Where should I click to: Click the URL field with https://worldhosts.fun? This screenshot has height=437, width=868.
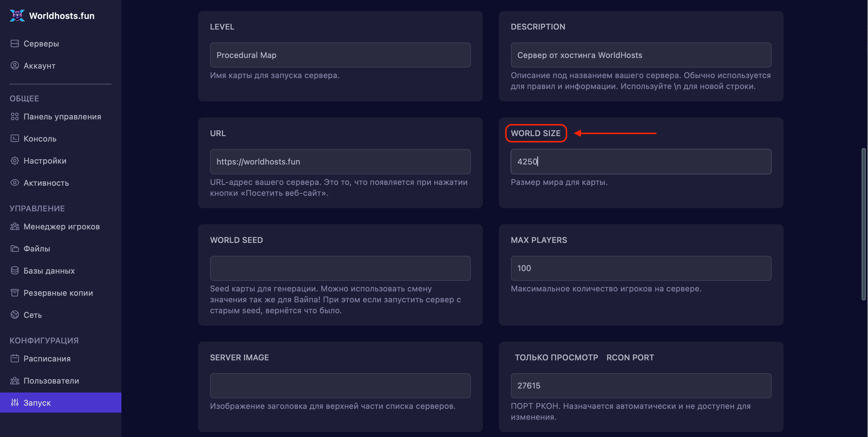(x=340, y=162)
